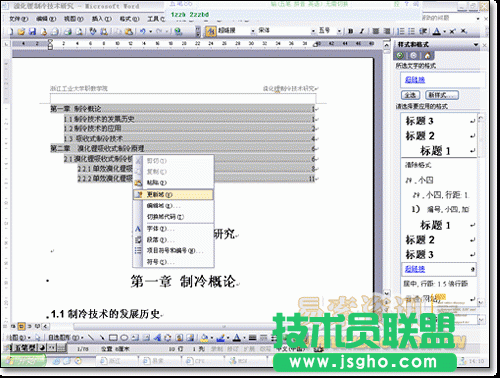Screen dimensions: 500x378
Task: Click the Spelling check icon
Action: 93,31
